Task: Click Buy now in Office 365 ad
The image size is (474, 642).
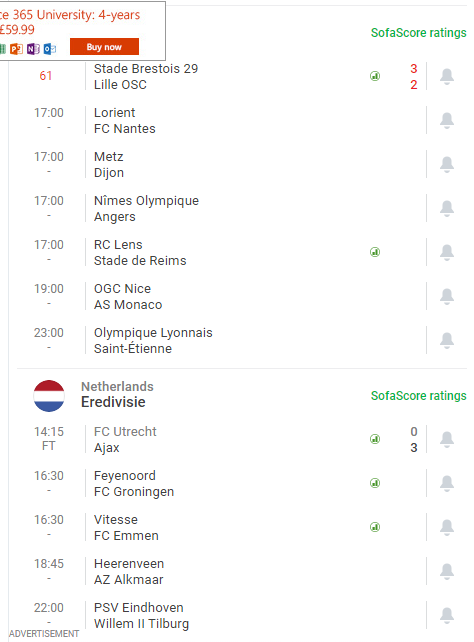Action: 104,47
